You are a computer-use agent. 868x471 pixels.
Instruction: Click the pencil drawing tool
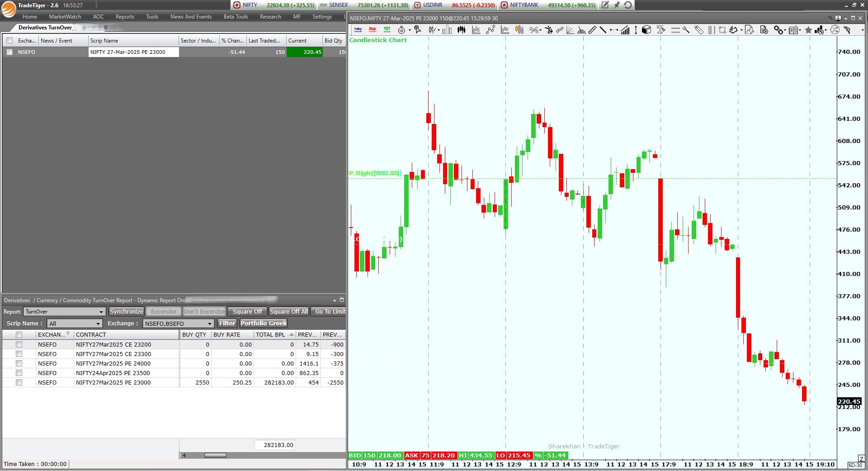699,30
